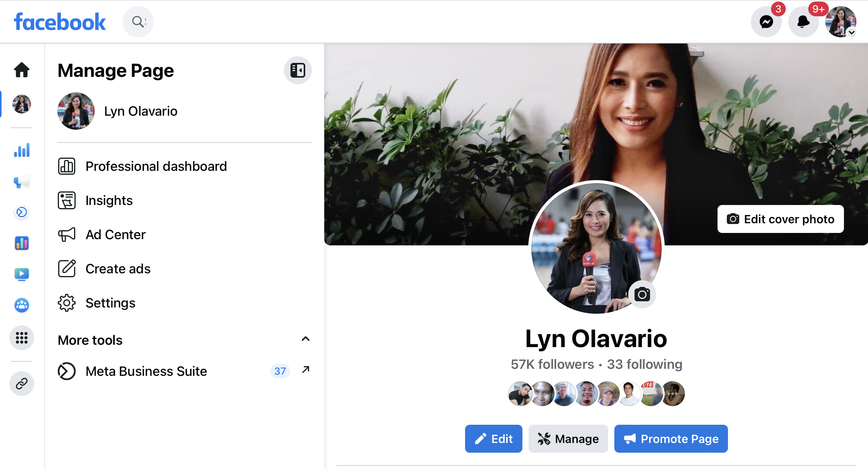Screen dimensions: 868x469
Task: Open the notifications bell
Action: 803,22
